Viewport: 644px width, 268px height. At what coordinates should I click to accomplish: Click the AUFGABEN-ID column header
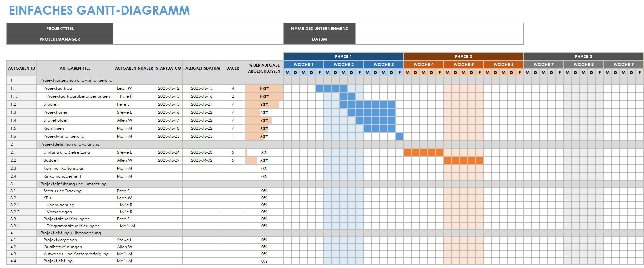pos(22,68)
